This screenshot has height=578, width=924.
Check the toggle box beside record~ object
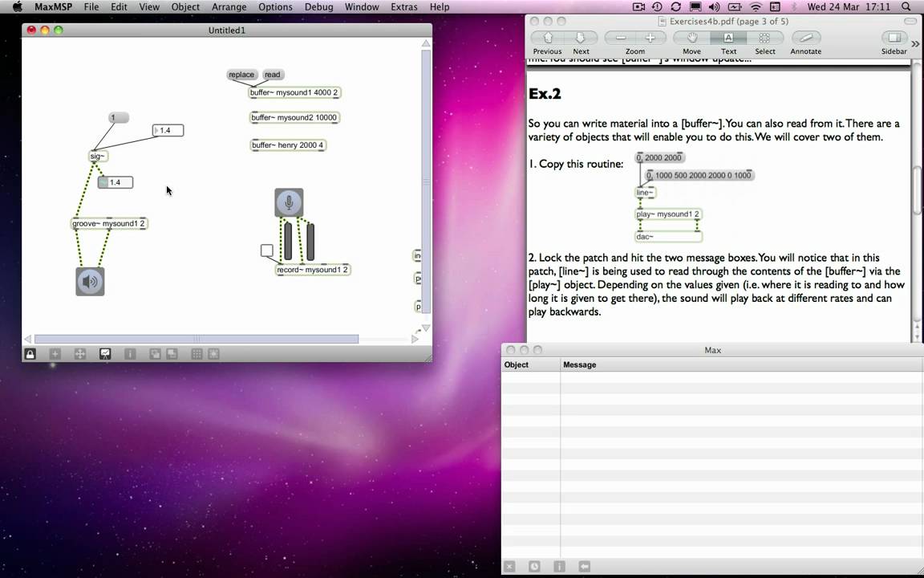click(x=266, y=250)
